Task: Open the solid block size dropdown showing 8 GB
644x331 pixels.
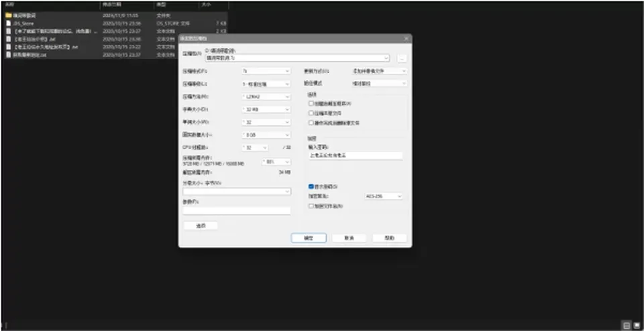Action: click(x=266, y=135)
